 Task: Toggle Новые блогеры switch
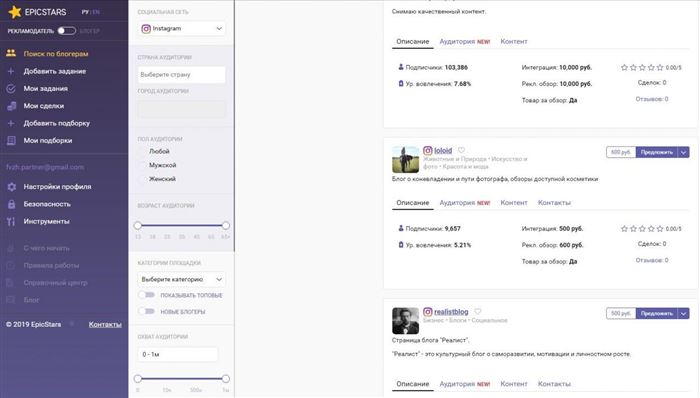[146, 311]
